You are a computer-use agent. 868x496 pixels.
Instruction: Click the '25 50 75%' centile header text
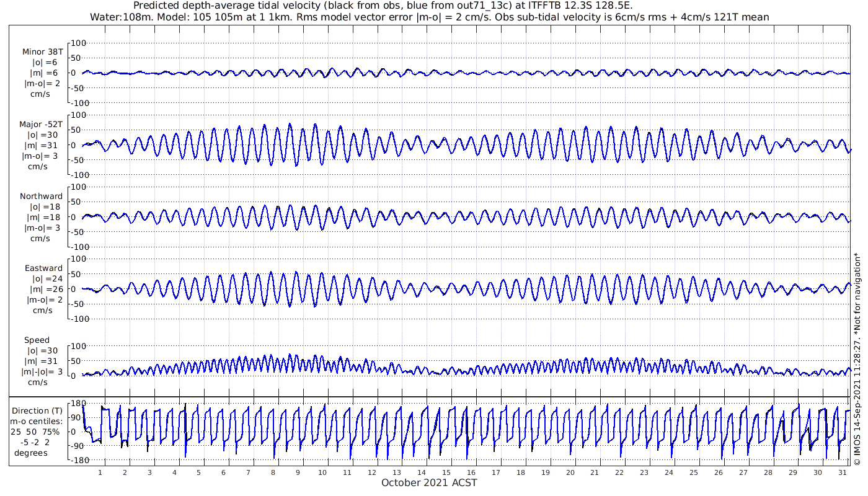pyautogui.click(x=35, y=432)
